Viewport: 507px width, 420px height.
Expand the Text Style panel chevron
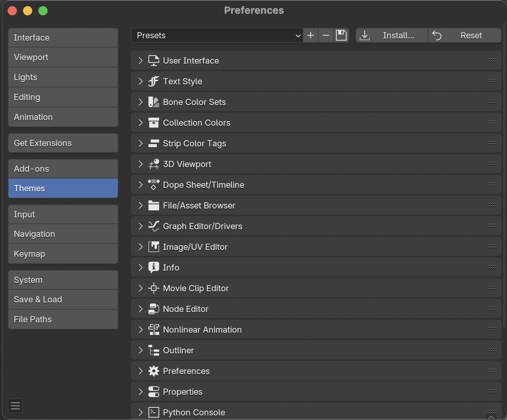tap(141, 81)
